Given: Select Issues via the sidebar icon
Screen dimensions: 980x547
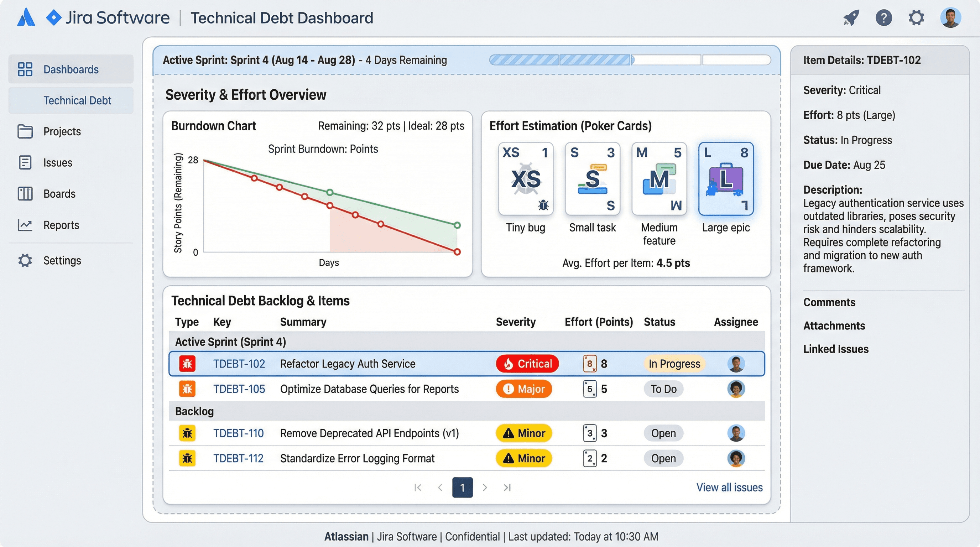Looking at the screenshot, I should point(25,162).
